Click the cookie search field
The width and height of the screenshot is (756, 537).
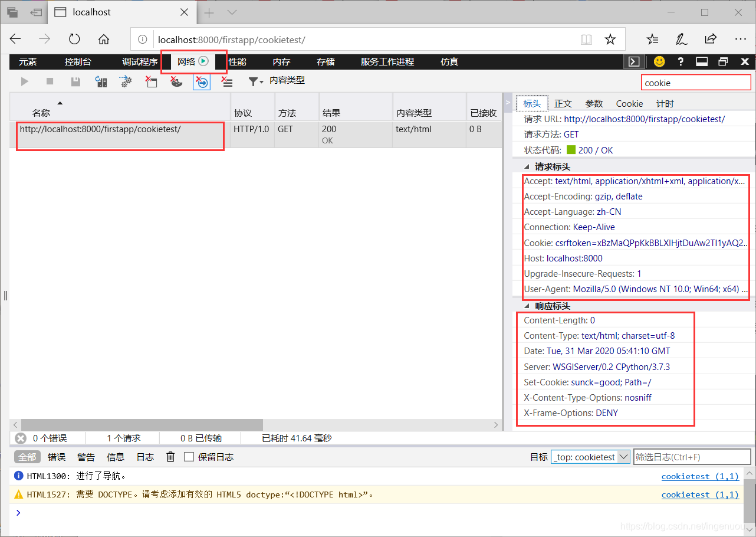(x=696, y=83)
